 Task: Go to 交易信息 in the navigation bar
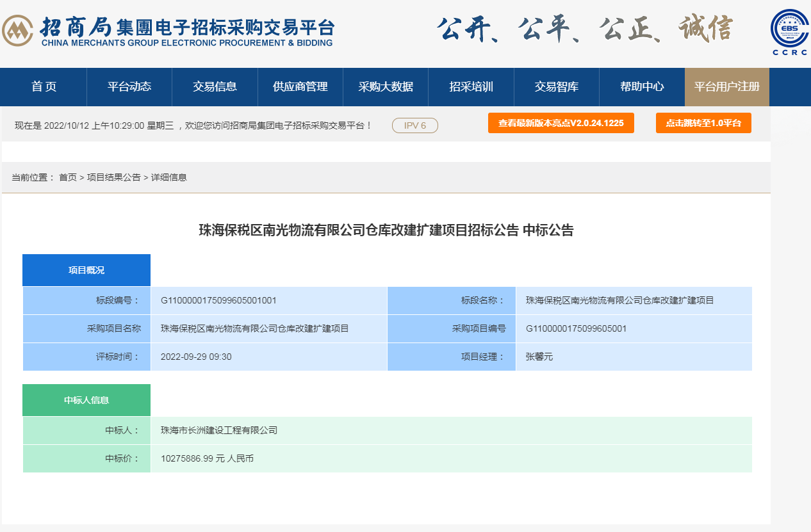click(215, 87)
